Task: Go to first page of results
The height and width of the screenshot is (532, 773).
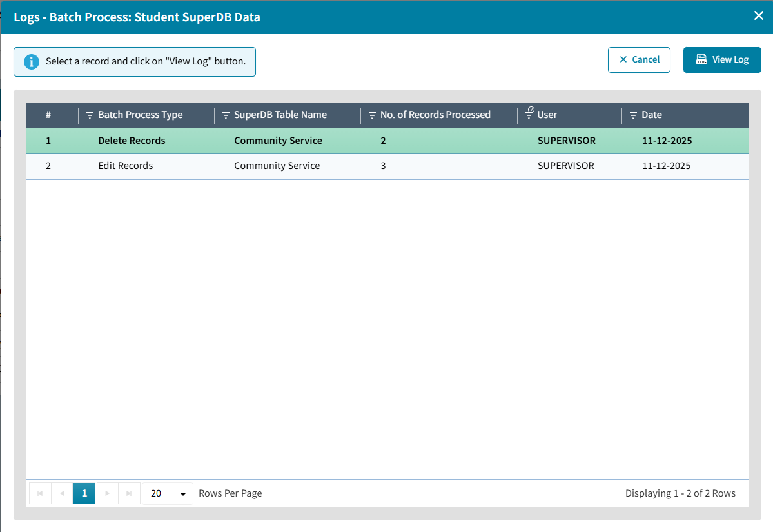Action: point(40,493)
